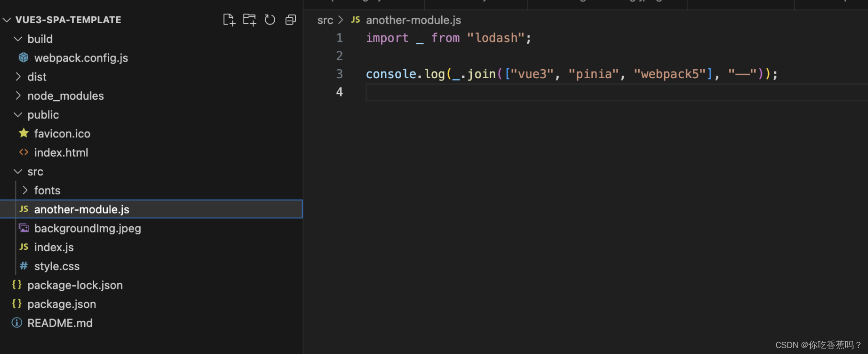Select the dist folder name
Image resolution: width=868 pixels, height=354 pixels.
pyautogui.click(x=37, y=77)
